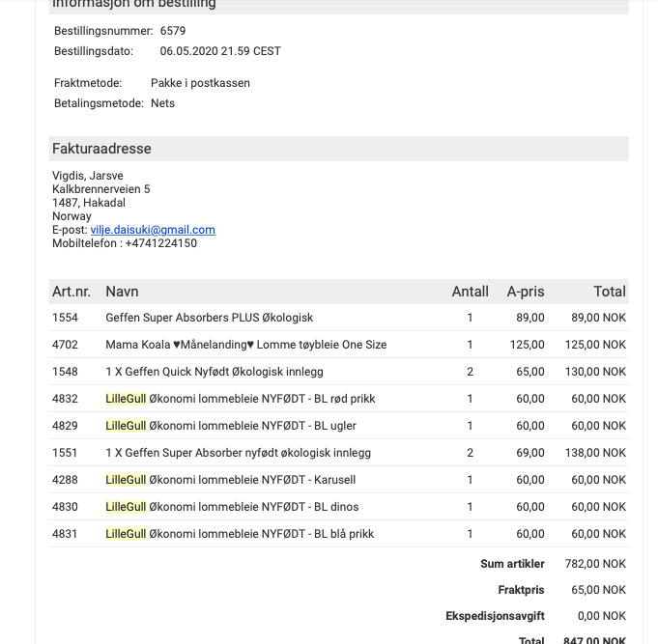This screenshot has height=644, width=658.
Task: Select Sum artikler amount 782,00 NOK
Action: click(595, 564)
